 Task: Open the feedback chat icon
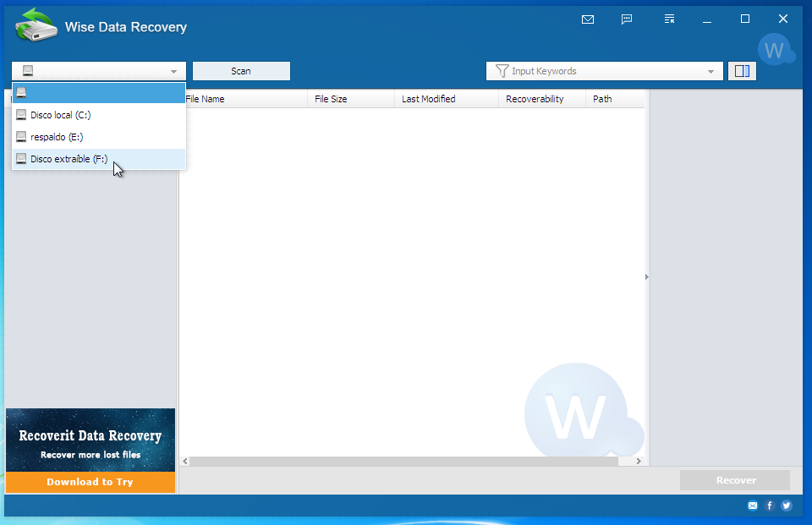point(628,19)
